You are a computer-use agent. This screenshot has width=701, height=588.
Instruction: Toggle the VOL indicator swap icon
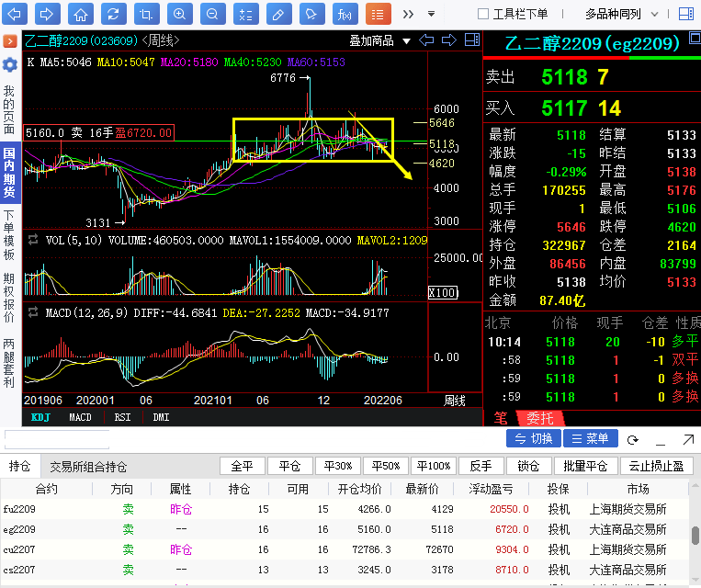(33, 240)
